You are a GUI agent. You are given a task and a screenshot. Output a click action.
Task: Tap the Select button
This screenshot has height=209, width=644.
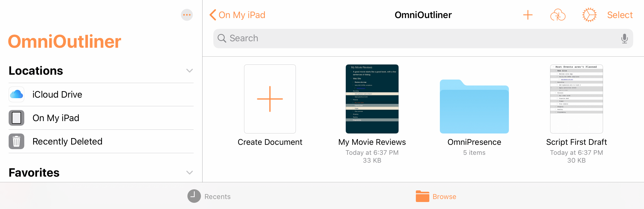620,15
